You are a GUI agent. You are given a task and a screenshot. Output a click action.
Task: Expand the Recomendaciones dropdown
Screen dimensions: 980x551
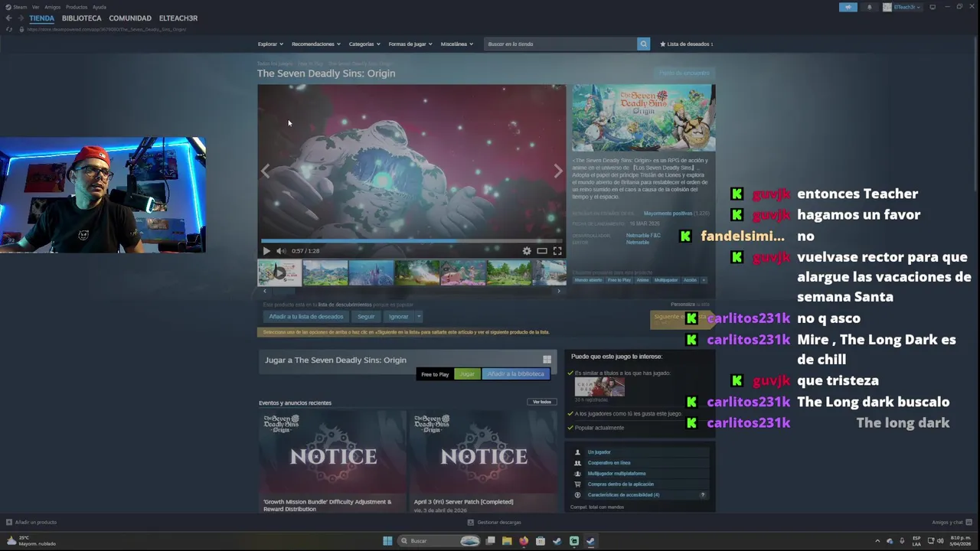(316, 44)
